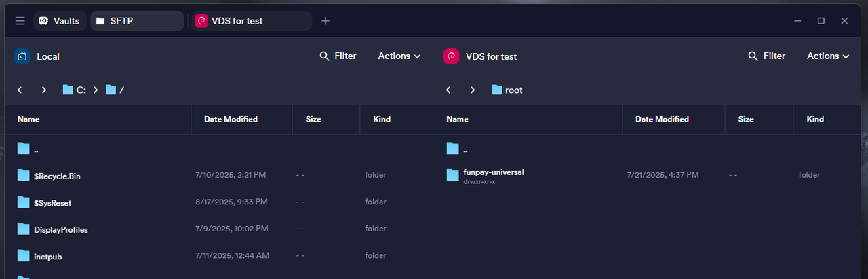The image size is (868, 279).
Task: Click the remote pane Filter magnifier icon
Action: [753, 56]
